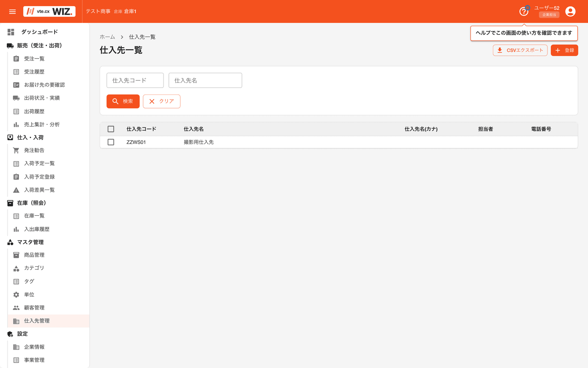
Task: Click the 仕入先一覧 breadcrumb
Action: [142, 37]
